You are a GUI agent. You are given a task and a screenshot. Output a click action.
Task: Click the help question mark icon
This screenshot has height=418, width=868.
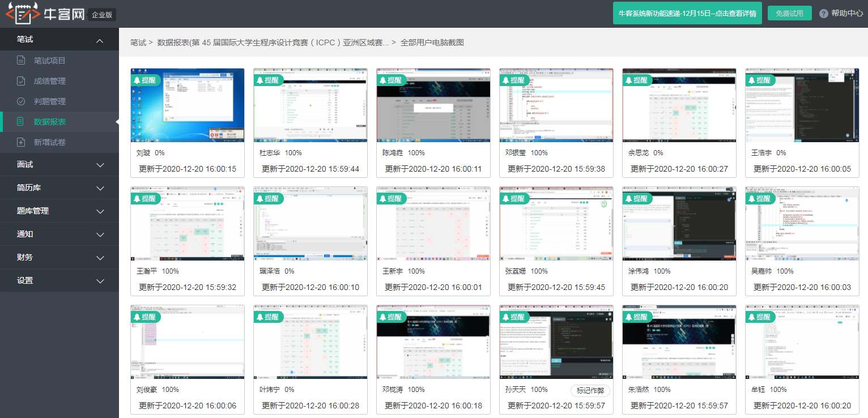(x=824, y=14)
